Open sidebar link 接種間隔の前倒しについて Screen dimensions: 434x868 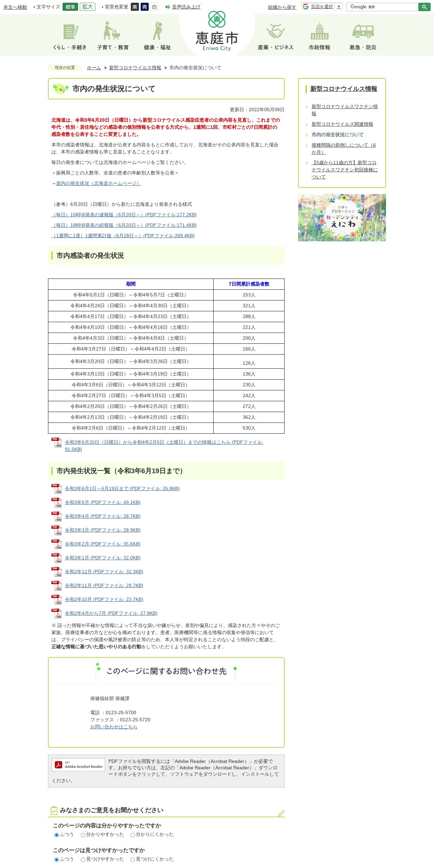pos(344,148)
